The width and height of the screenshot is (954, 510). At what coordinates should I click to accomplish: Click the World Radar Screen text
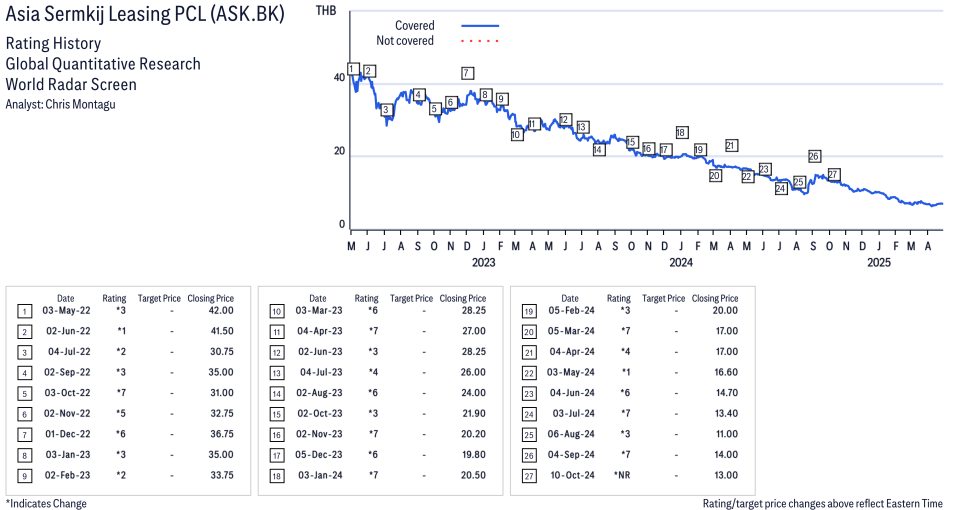click(x=71, y=84)
